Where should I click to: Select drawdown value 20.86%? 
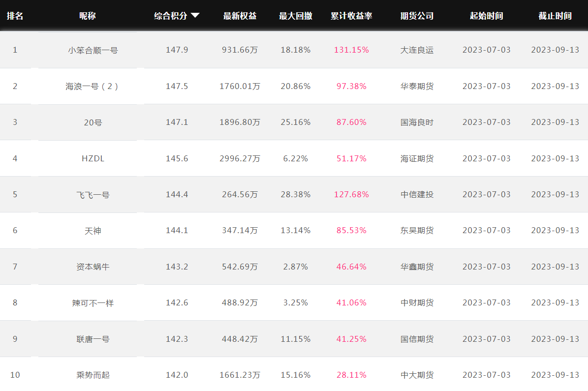pos(296,86)
